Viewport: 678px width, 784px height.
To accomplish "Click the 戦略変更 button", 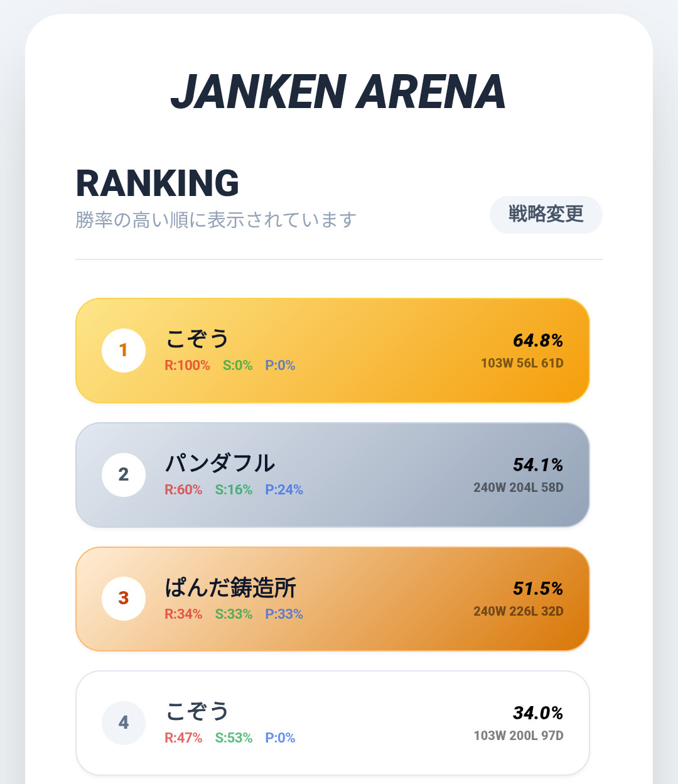I will [546, 214].
